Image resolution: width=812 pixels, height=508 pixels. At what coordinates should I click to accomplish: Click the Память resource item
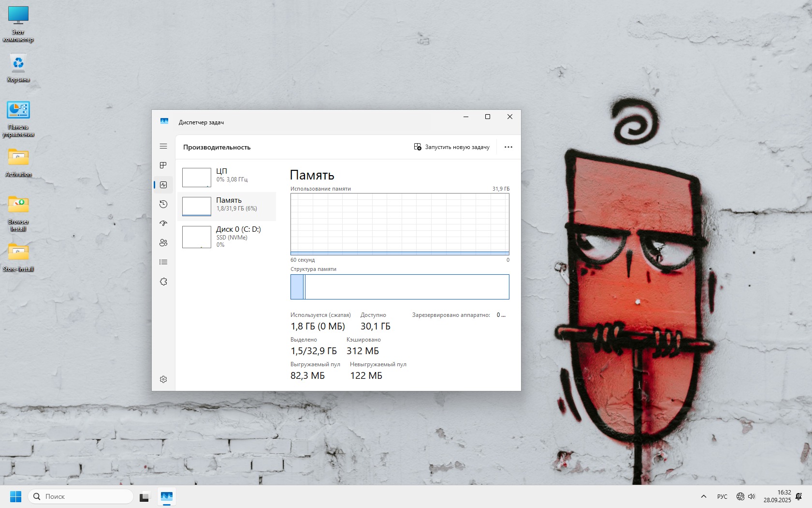pos(227,207)
